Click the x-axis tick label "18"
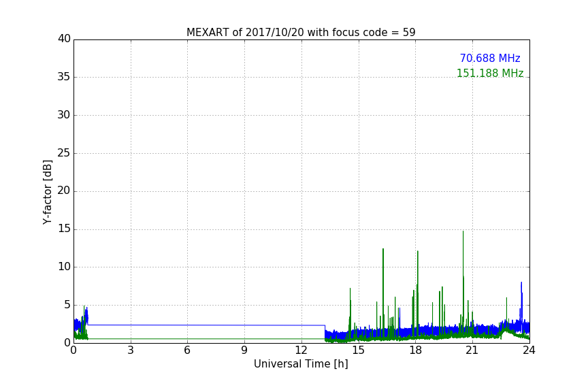 (x=415, y=350)
